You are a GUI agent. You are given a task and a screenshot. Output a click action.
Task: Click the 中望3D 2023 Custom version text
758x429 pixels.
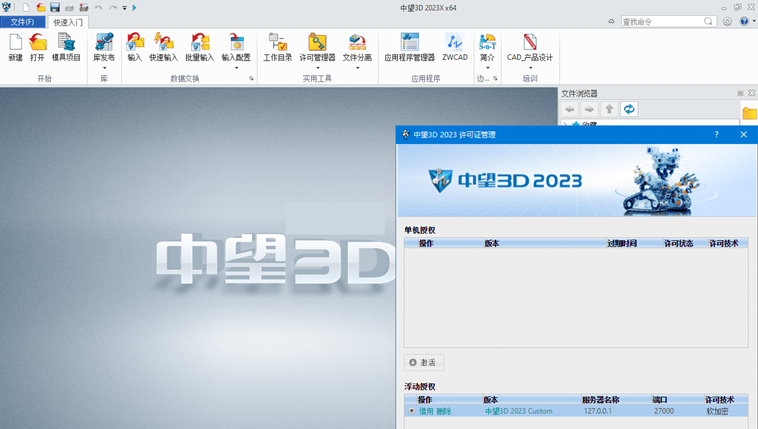pos(519,411)
